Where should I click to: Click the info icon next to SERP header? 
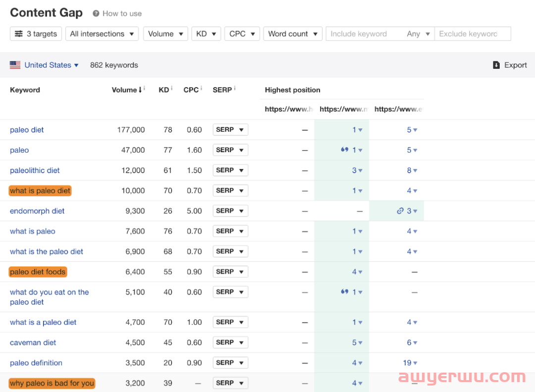(235, 88)
